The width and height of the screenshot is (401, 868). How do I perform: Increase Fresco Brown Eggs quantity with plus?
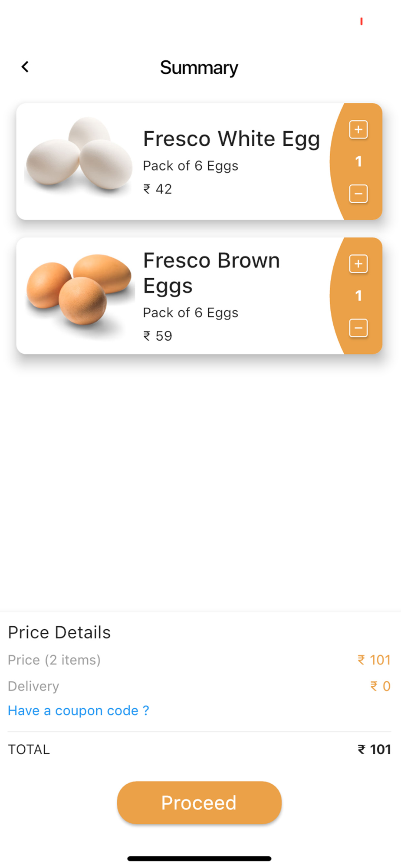pos(358,264)
